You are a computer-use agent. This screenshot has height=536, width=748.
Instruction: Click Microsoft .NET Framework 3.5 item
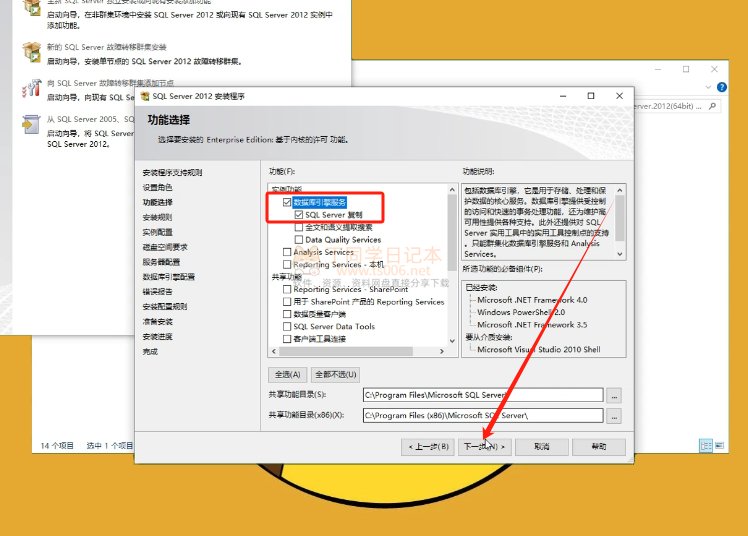[x=532, y=324]
